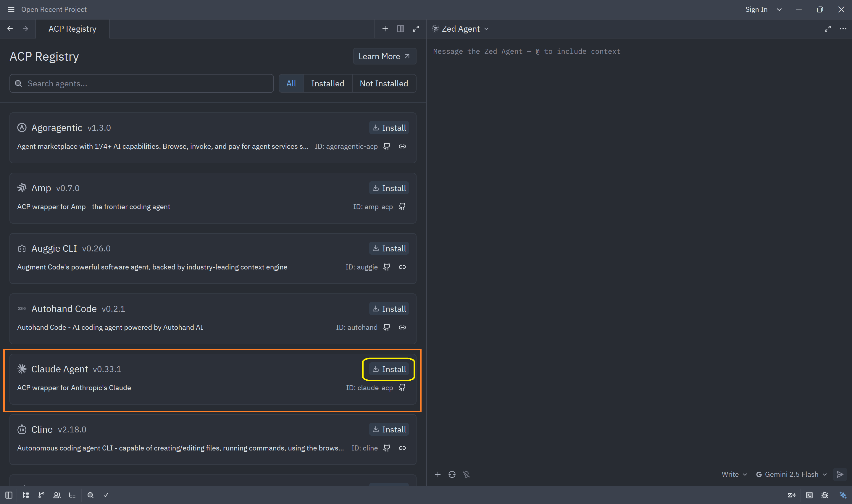Split the editor pane
The height and width of the screenshot is (504, 852).
pos(400,29)
